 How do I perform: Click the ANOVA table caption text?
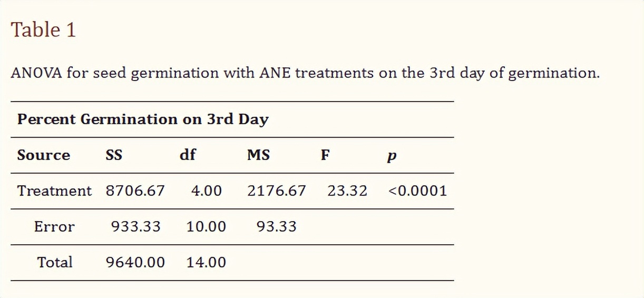point(305,73)
